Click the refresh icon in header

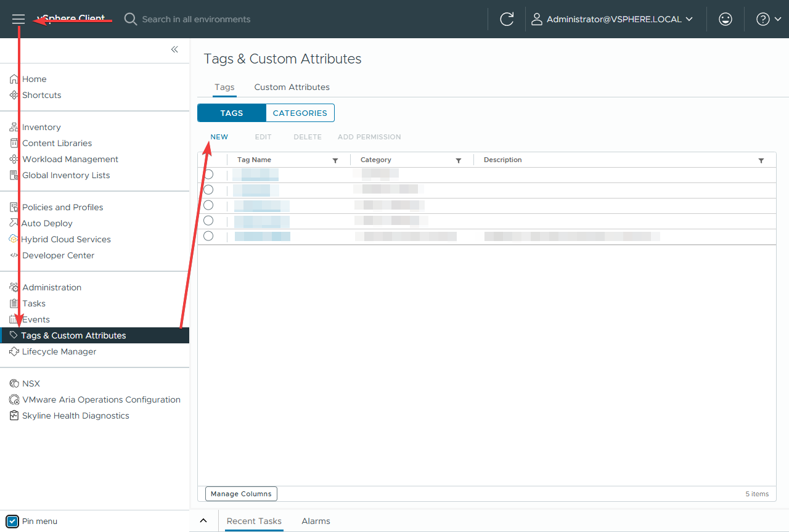pos(507,19)
